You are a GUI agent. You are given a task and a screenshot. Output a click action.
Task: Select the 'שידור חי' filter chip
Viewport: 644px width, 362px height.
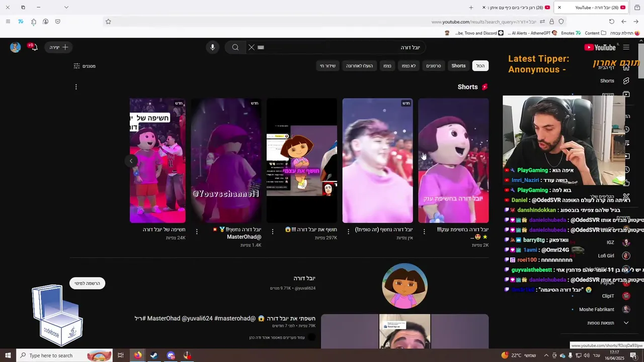(328, 66)
